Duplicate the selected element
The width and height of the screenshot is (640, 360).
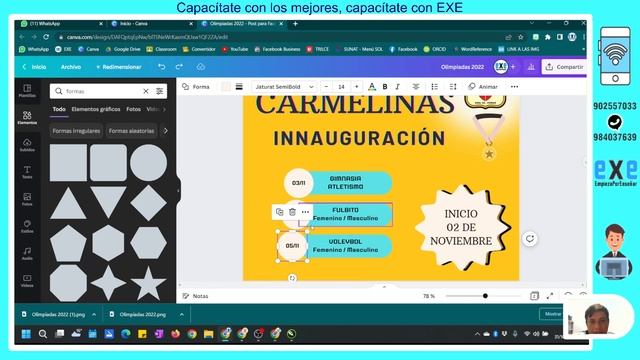coord(280,212)
